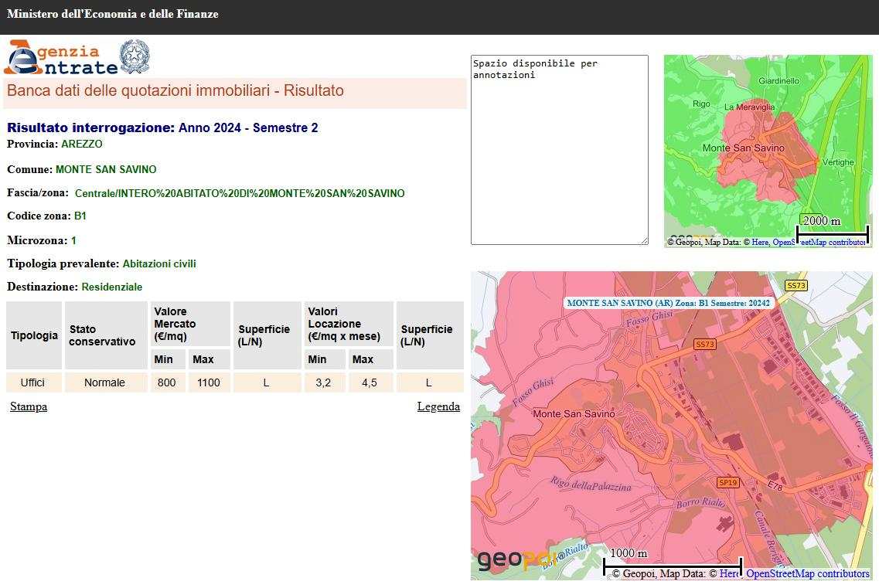The width and height of the screenshot is (879, 588).
Task: Click the SP19 road shield
Action: [727, 482]
